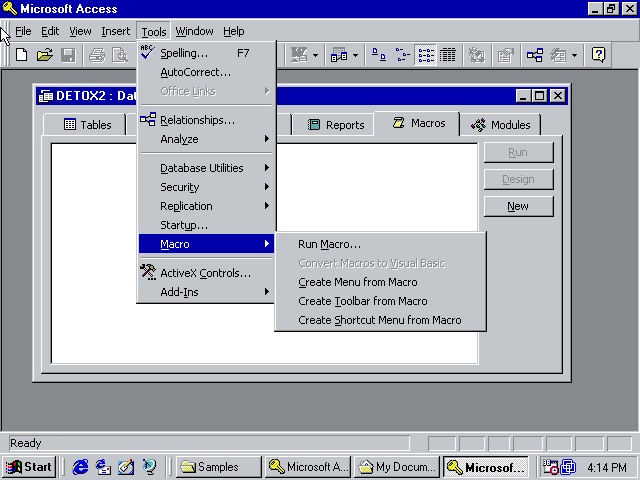Image resolution: width=640 pixels, height=480 pixels.
Task: Choose Startup from Tools menu
Action: coord(206,225)
